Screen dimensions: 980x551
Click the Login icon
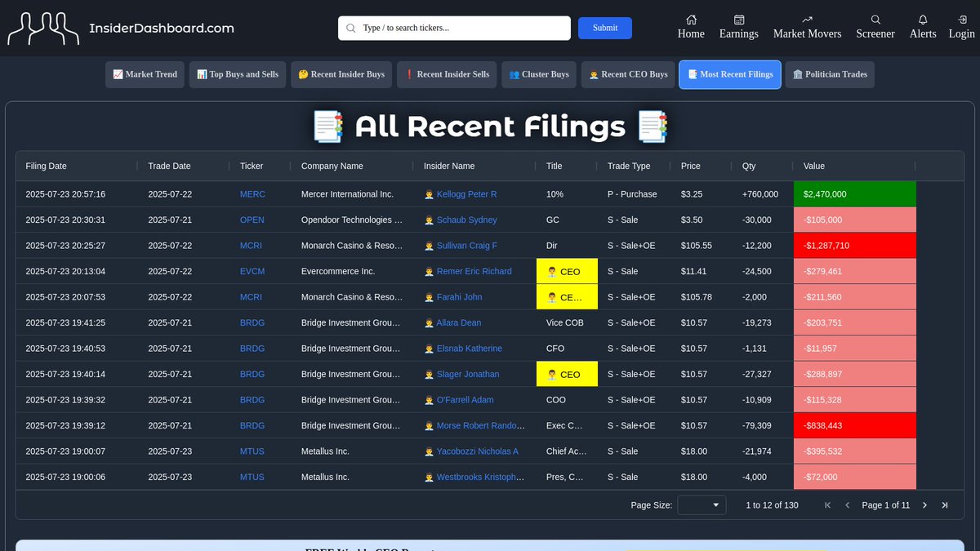962,20
